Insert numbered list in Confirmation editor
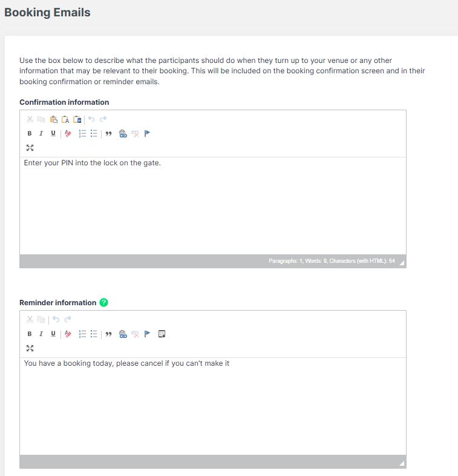Image resolution: width=458 pixels, height=476 pixels. point(82,134)
